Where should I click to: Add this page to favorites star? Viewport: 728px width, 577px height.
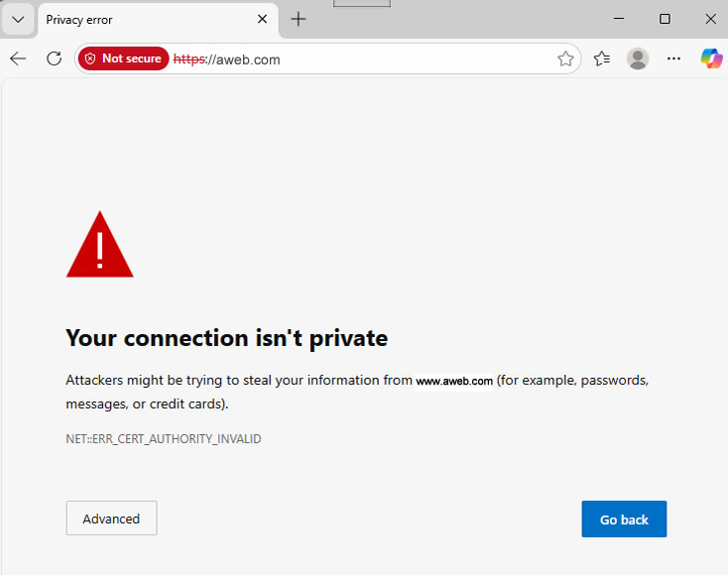565,58
